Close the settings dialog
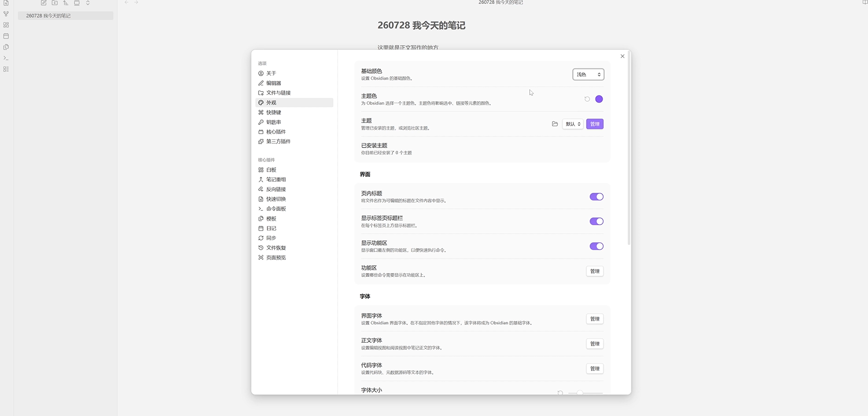 [x=622, y=56]
